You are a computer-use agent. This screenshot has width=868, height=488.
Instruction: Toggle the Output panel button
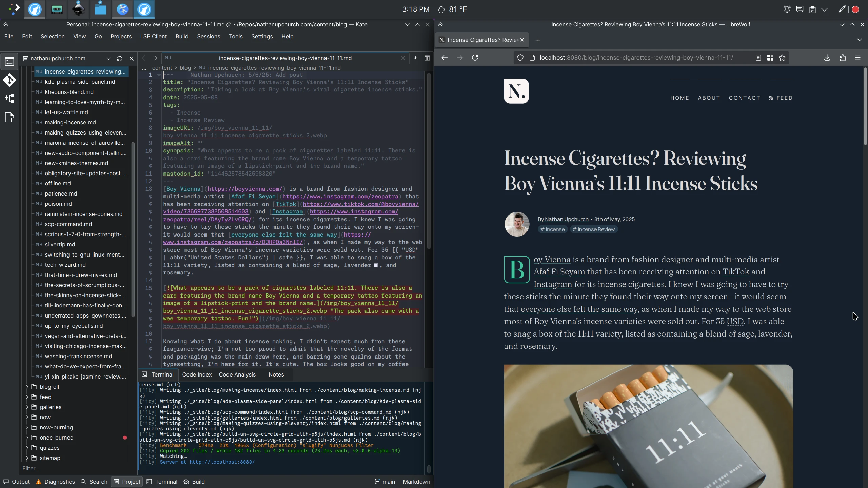[x=17, y=482]
